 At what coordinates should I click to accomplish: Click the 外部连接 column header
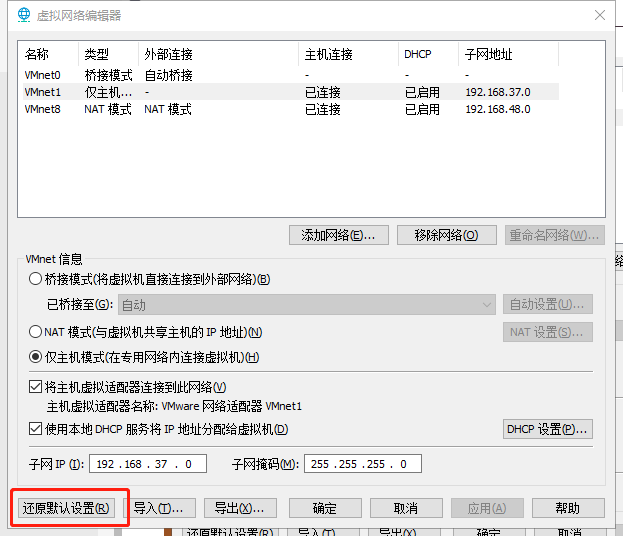[219, 54]
